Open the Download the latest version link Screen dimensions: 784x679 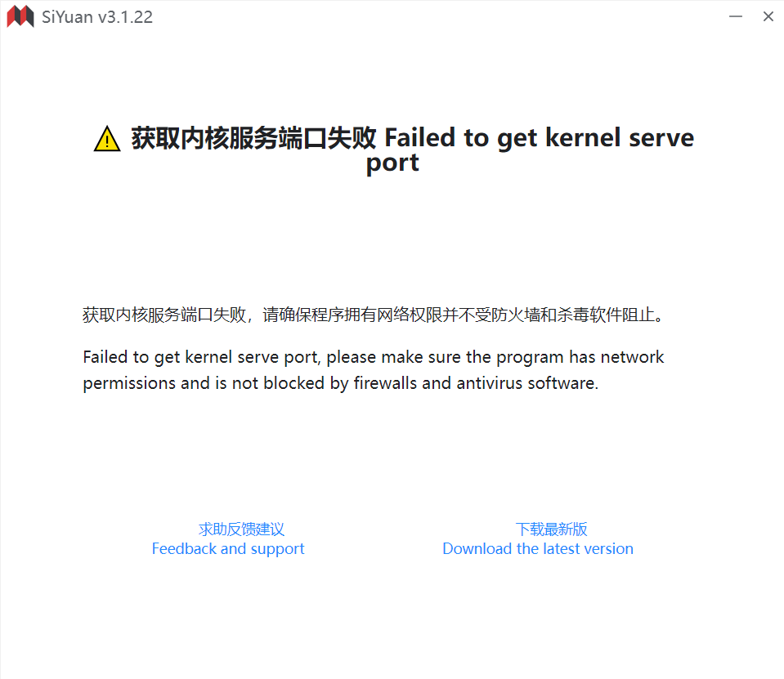tap(538, 548)
